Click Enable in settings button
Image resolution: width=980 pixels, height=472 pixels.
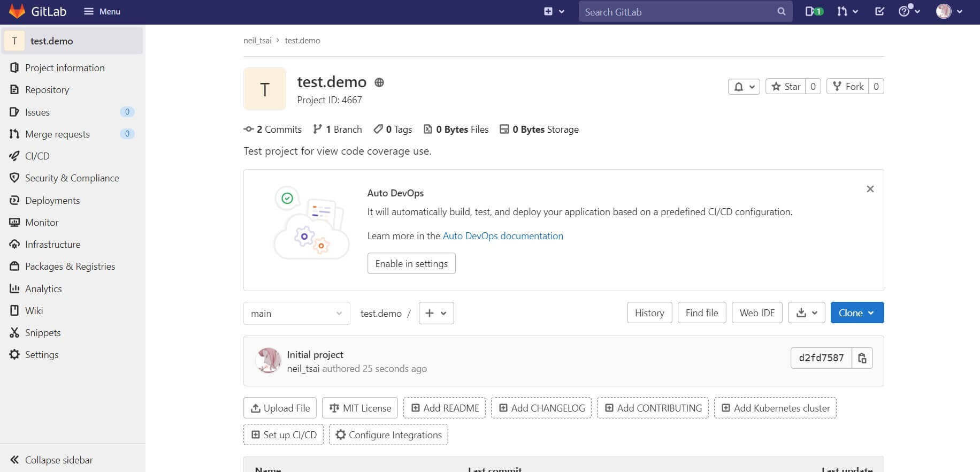(x=411, y=263)
